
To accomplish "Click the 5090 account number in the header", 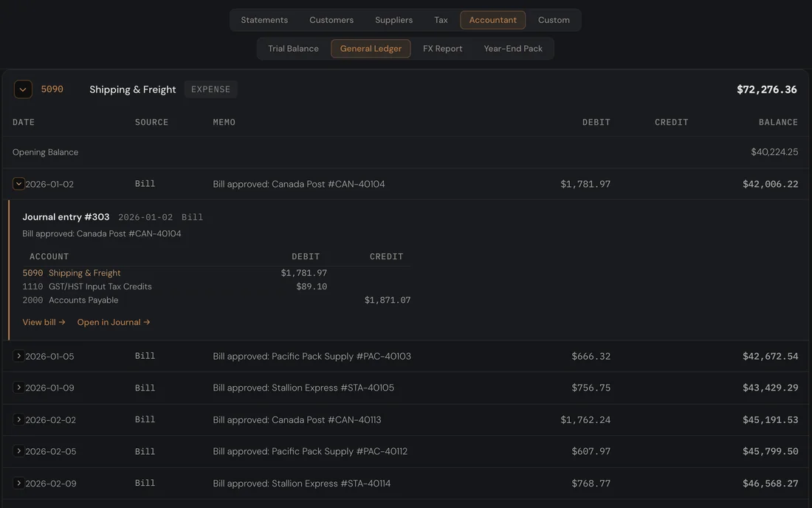I will pos(52,89).
